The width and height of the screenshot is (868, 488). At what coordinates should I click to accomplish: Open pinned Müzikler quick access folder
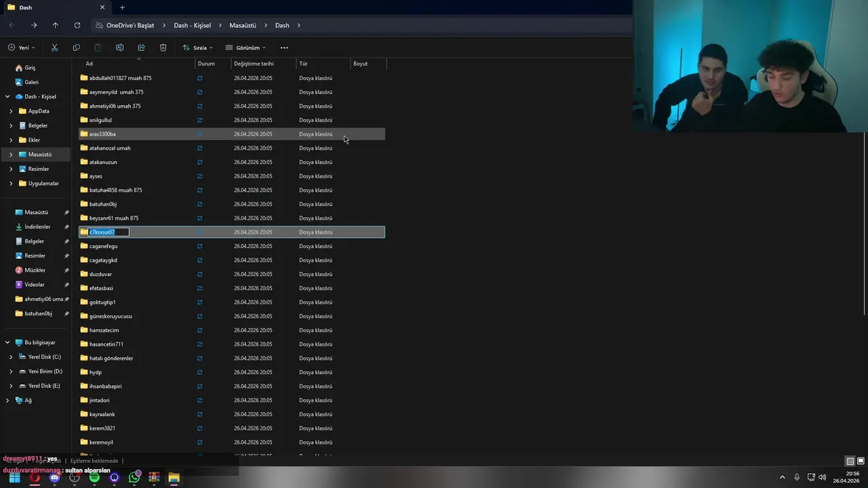pyautogui.click(x=35, y=270)
